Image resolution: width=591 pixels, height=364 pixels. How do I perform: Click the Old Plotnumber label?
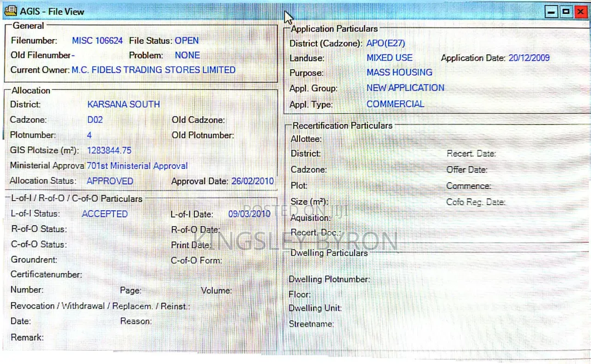[x=203, y=135]
